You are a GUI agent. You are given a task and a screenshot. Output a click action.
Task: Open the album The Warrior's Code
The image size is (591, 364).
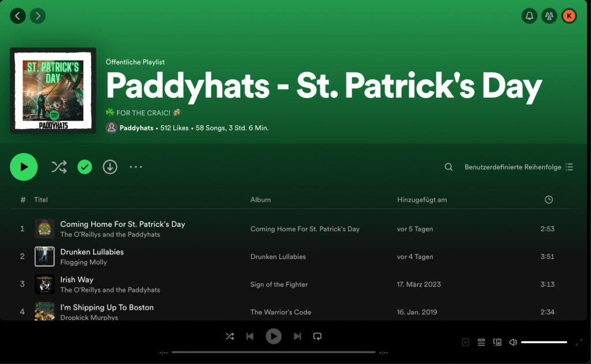point(281,312)
